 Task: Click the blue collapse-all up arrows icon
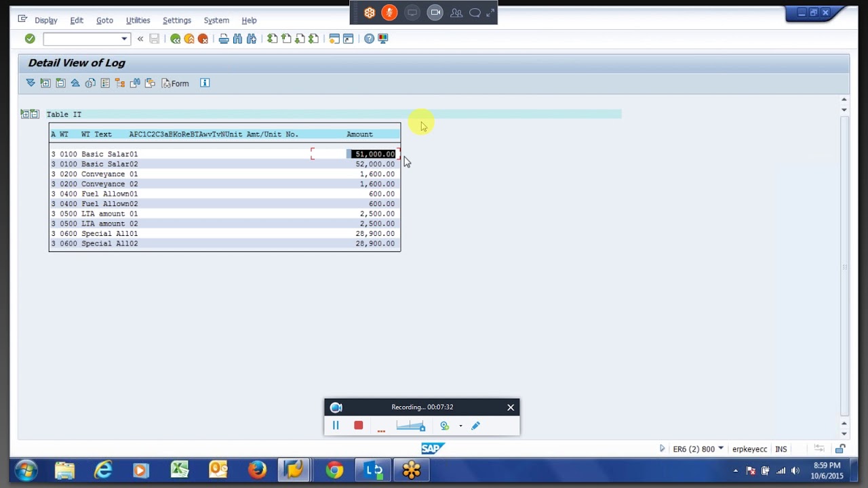(75, 83)
